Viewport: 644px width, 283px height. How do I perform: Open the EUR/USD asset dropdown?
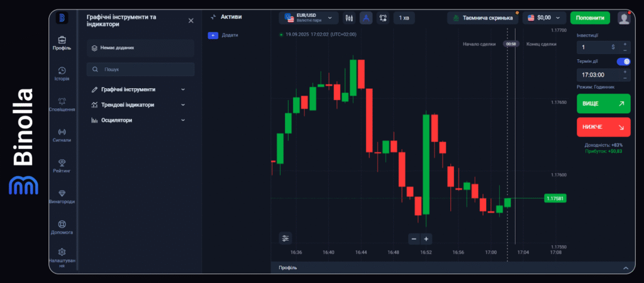308,18
